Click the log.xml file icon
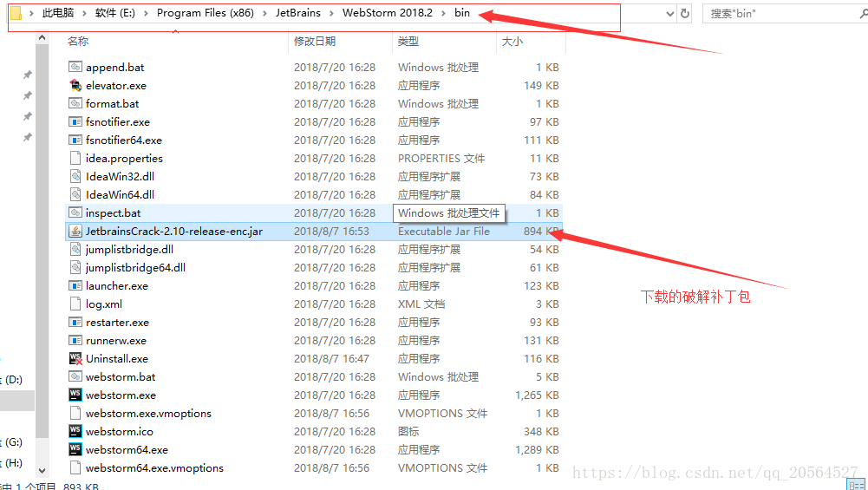Screen dimensions: 868x490 click(75, 304)
